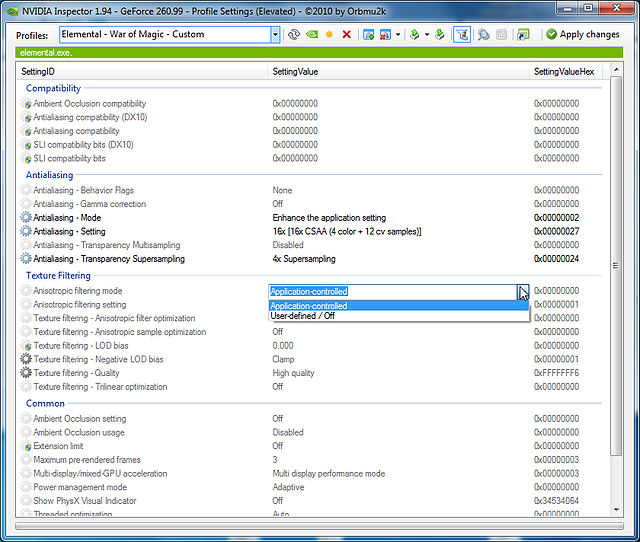
Task: Click gear icon of Antialiasing - Setting
Action: [26, 231]
